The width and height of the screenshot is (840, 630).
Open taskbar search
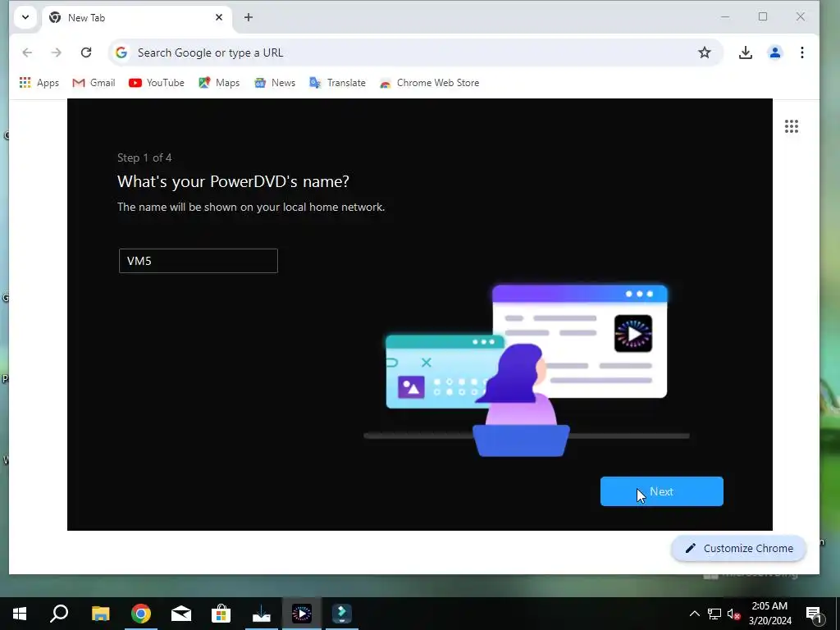[59, 614]
